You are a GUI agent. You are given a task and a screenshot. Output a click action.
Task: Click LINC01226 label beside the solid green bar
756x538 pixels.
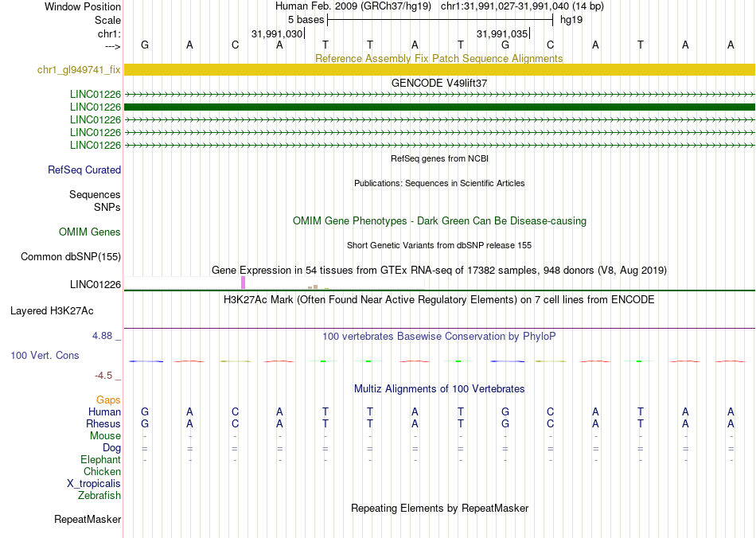(95, 107)
